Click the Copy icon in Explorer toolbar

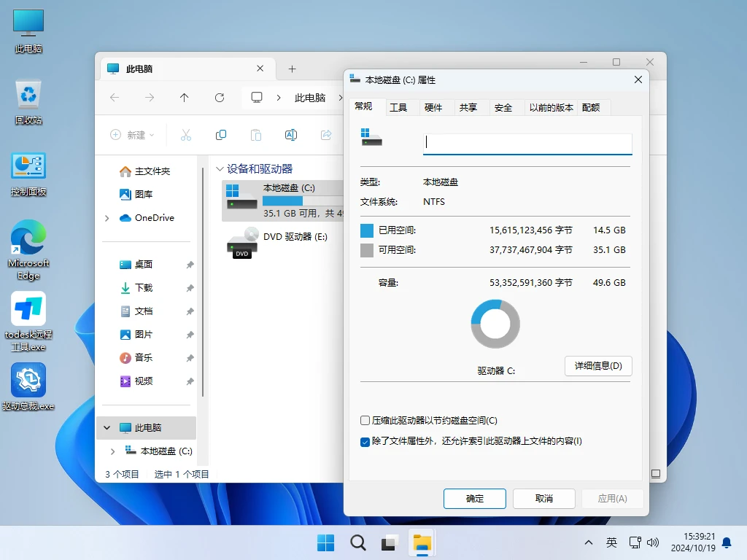pyautogui.click(x=221, y=135)
